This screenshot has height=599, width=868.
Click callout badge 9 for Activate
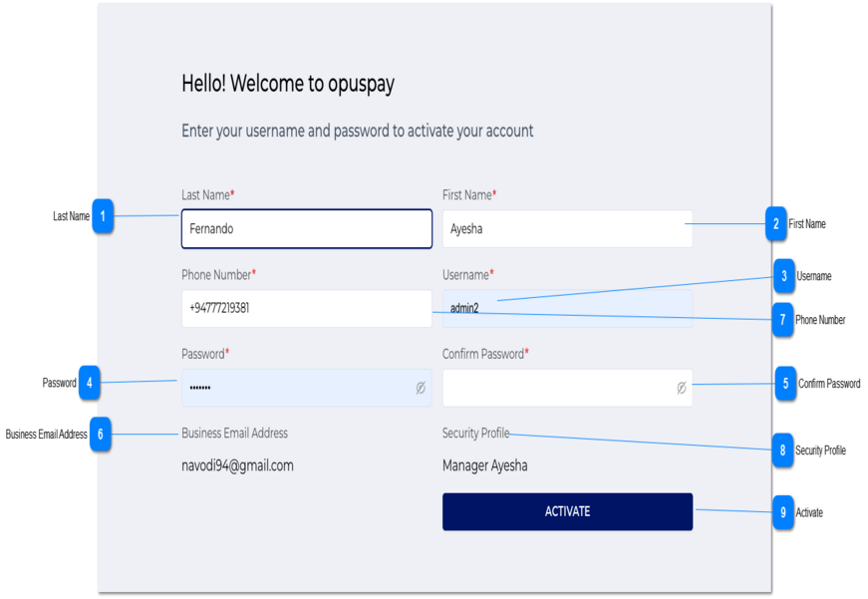[783, 512]
